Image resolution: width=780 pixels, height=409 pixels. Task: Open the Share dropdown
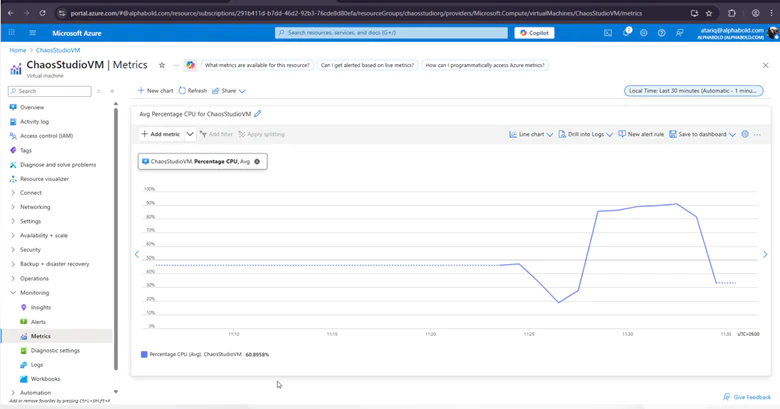pos(229,91)
